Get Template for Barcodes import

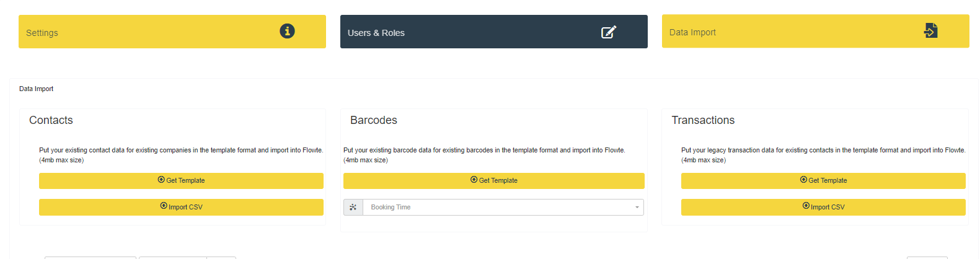pos(494,180)
